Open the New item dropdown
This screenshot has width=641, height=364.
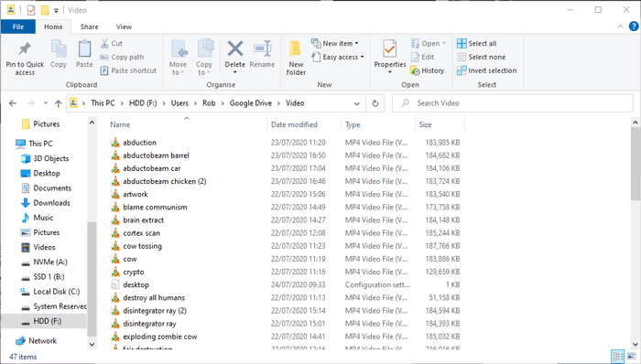pos(335,43)
